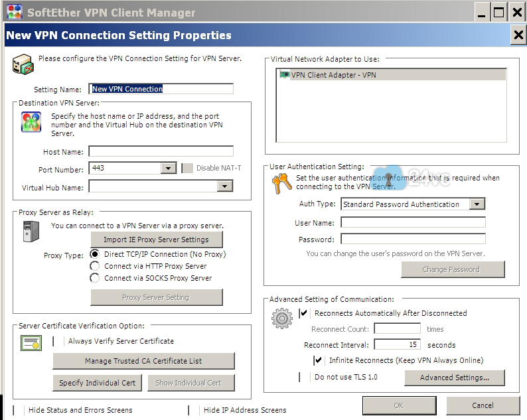
Task: Enable Do not use TLS 1.0
Action: [x=305, y=377]
